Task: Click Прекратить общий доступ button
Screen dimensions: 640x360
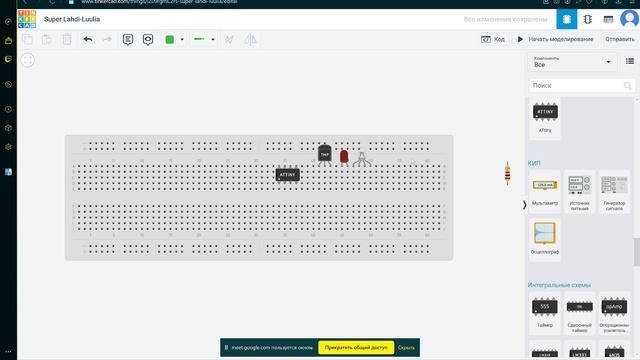Action: coord(356,347)
